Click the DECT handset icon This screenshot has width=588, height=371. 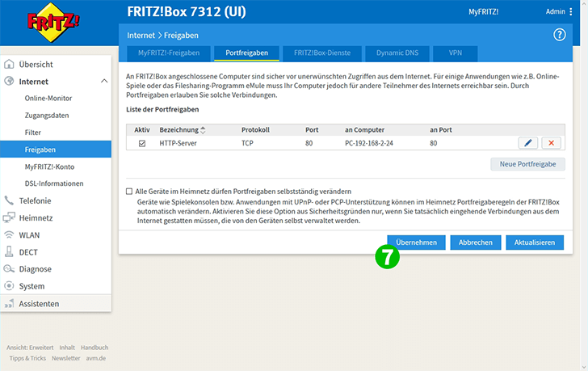9,251
